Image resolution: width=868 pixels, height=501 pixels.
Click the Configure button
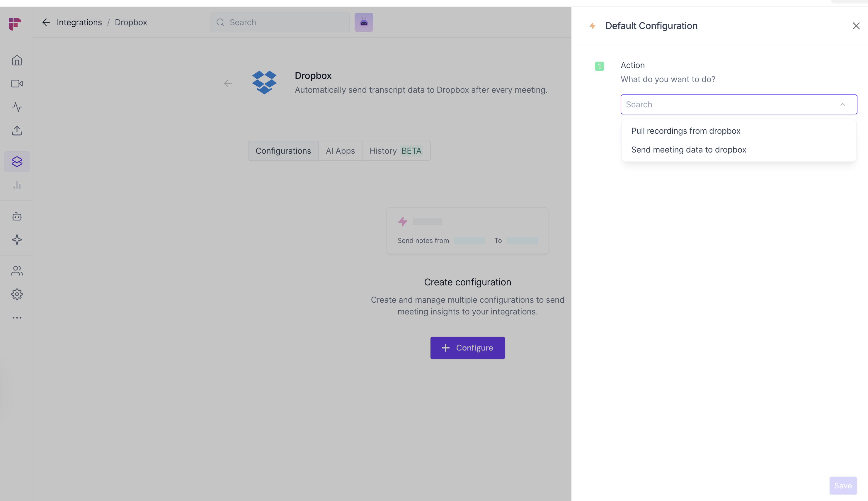[x=467, y=348]
